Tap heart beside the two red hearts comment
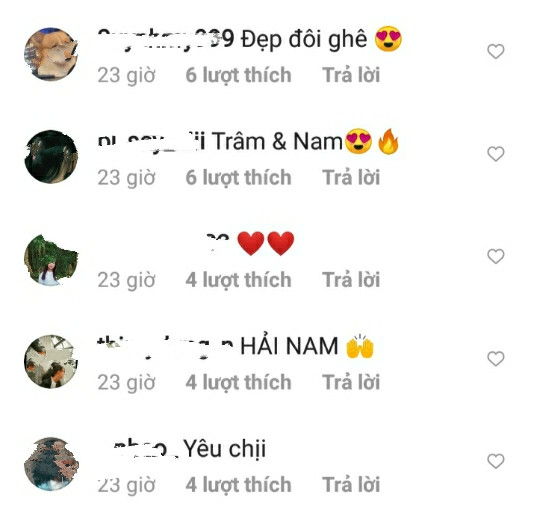This screenshot has width=533, height=505. [x=496, y=256]
